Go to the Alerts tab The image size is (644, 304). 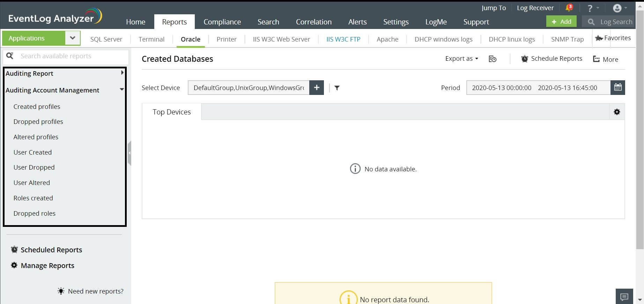[357, 22]
